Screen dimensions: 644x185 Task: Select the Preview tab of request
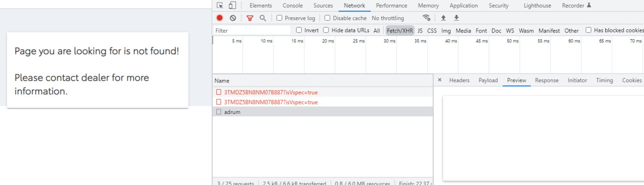click(x=517, y=80)
